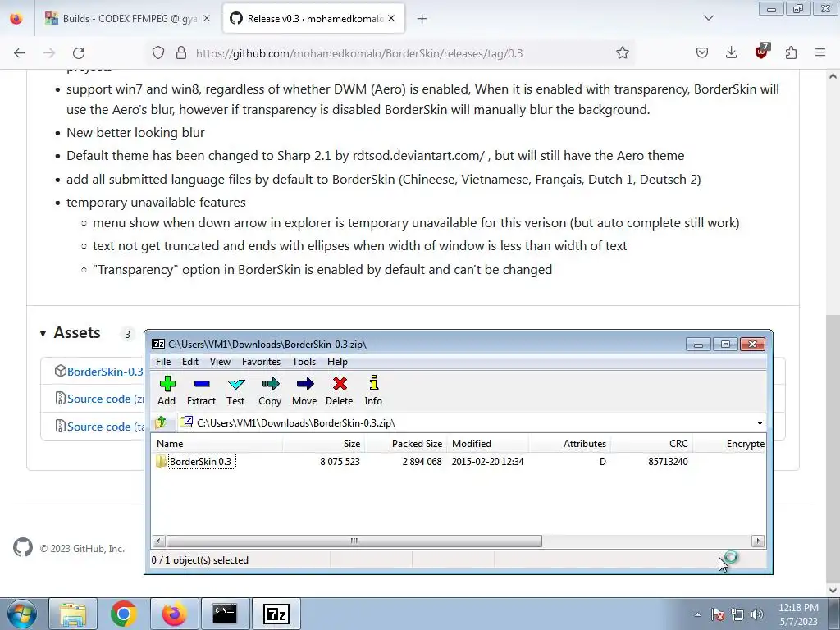Open the volume speaker tray icon
840x630 pixels.
[x=757, y=614]
